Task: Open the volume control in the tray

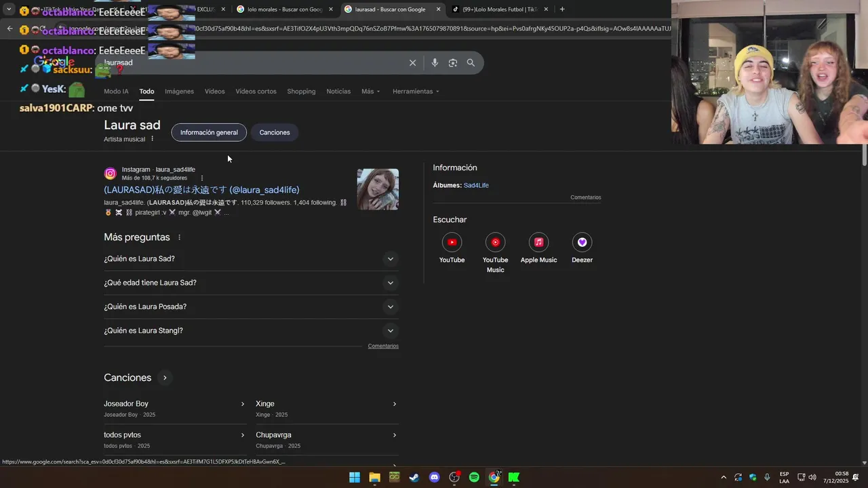Action: point(812,477)
